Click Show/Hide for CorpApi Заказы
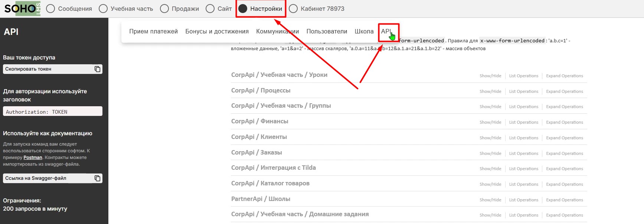The image size is (644, 224). click(x=490, y=153)
